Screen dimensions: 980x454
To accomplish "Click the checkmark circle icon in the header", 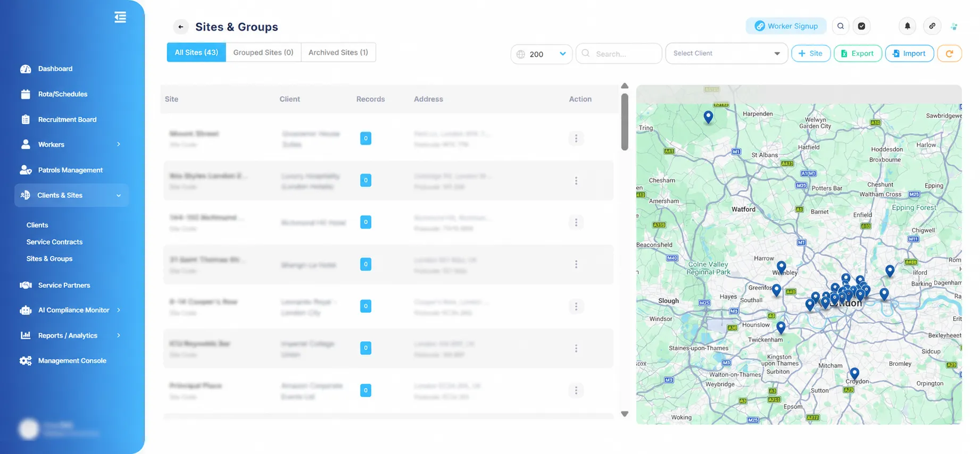I will tap(861, 26).
